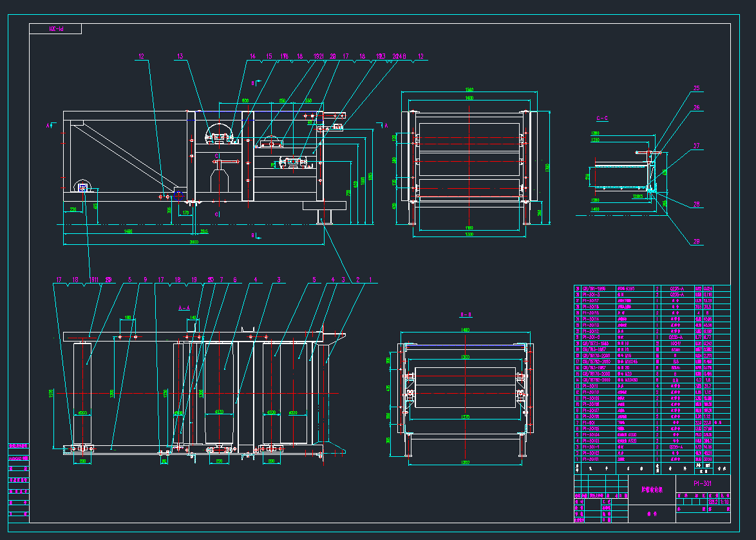Select part balloon number 15
The height and width of the screenshot is (540, 756).
pos(269,57)
